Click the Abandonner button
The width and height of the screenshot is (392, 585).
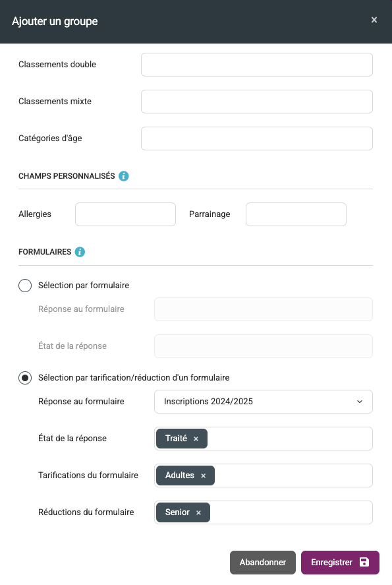coord(263,562)
